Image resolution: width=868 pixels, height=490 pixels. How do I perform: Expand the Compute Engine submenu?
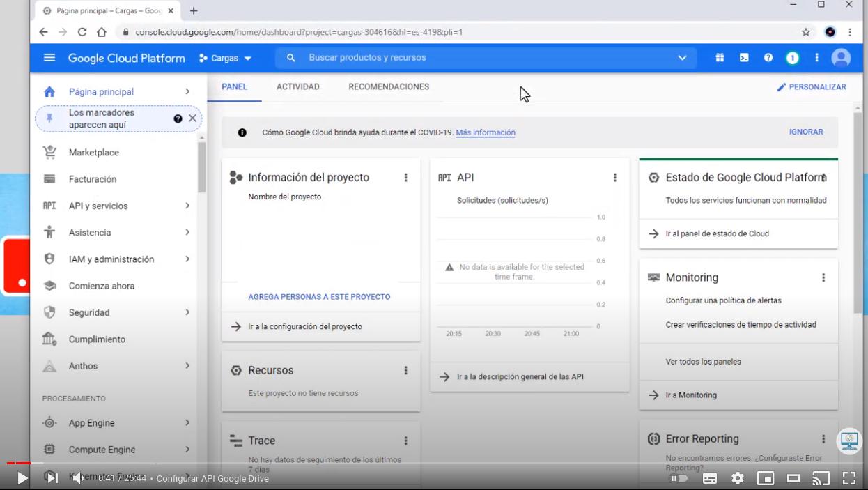[187, 450]
